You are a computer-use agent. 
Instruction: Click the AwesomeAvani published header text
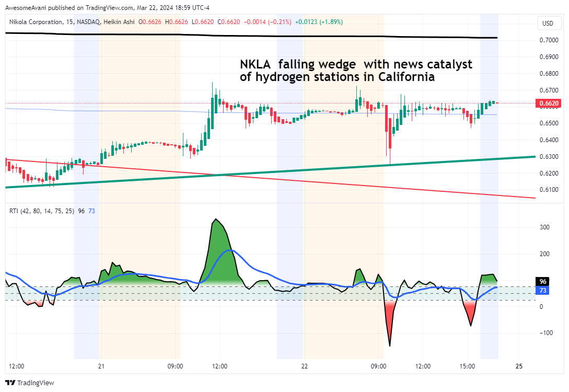(x=107, y=8)
